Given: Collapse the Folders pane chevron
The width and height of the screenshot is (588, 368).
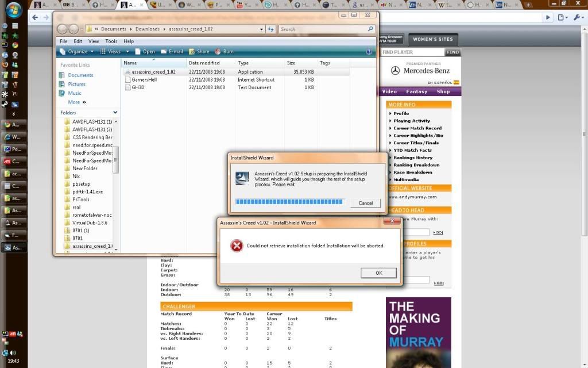Looking at the screenshot, I should pos(115,112).
